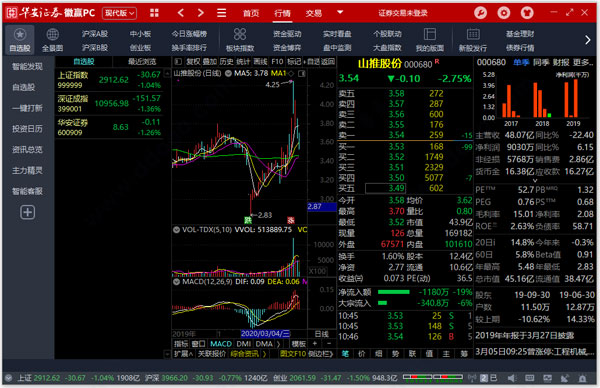The height and width of the screenshot is (388, 600).
Task: Toggle the 统计 statistics option
Action: pyautogui.click(x=243, y=62)
